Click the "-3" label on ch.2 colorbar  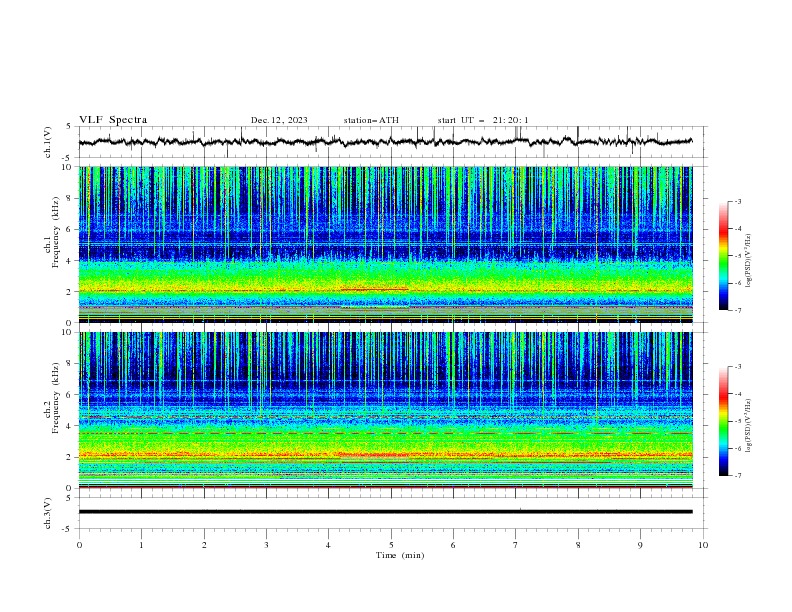pyautogui.click(x=737, y=367)
